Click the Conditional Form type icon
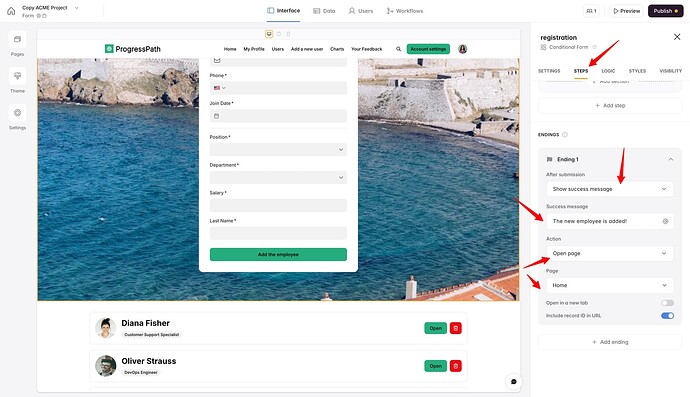 pyautogui.click(x=543, y=47)
